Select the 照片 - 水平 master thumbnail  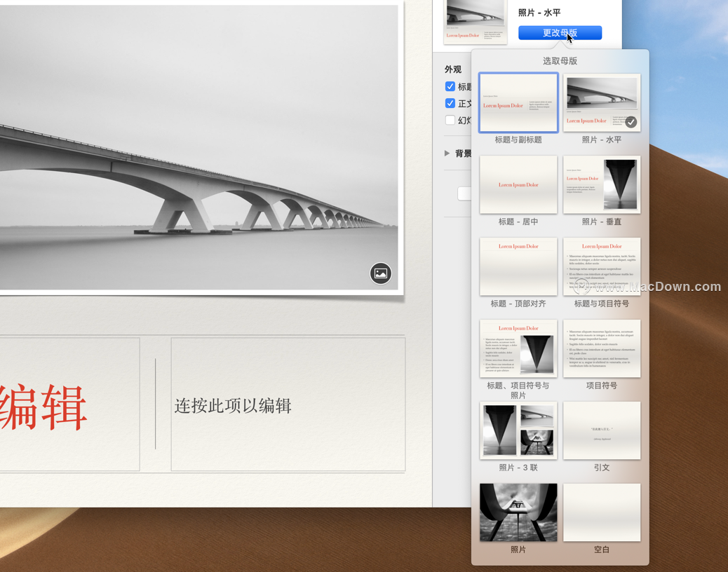tap(602, 102)
